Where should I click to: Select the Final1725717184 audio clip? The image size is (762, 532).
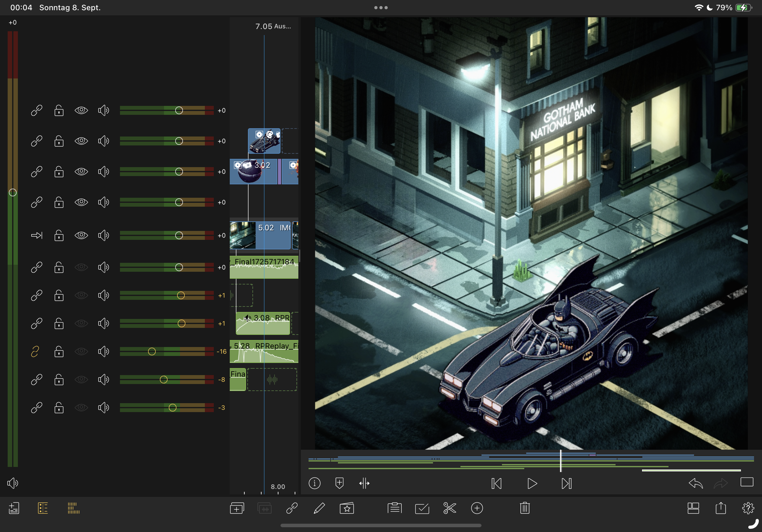(x=264, y=267)
